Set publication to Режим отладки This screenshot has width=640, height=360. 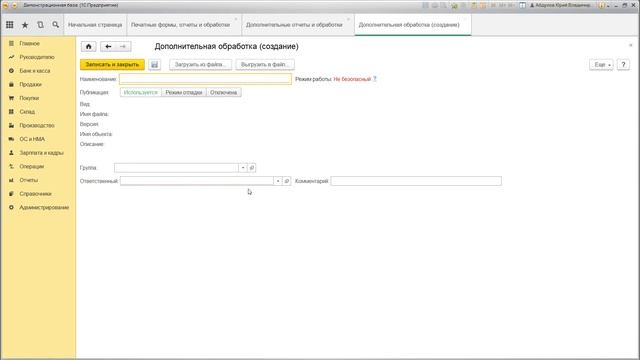point(184,92)
